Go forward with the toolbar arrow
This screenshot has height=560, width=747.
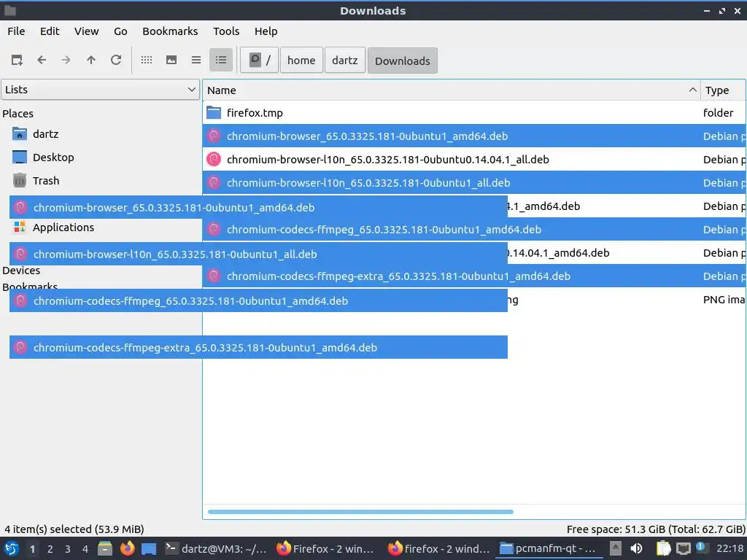coord(66,60)
